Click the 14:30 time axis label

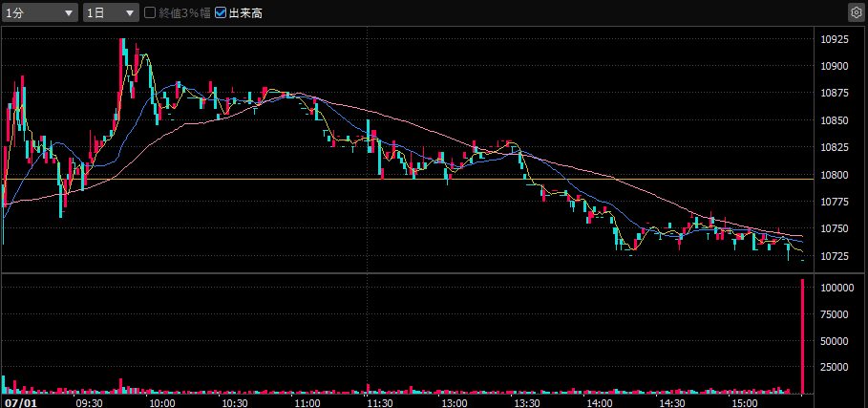pos(673,402)
